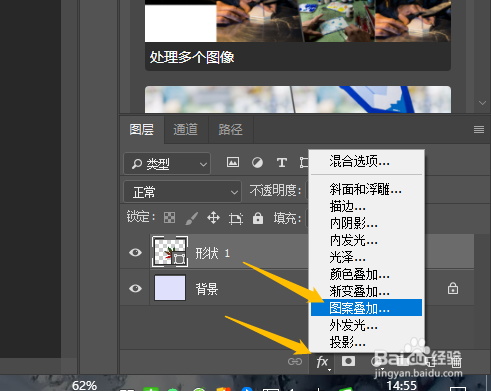The image size is (491, 391).
Task: Filter layers by type T icon
Action: point(281,162)
